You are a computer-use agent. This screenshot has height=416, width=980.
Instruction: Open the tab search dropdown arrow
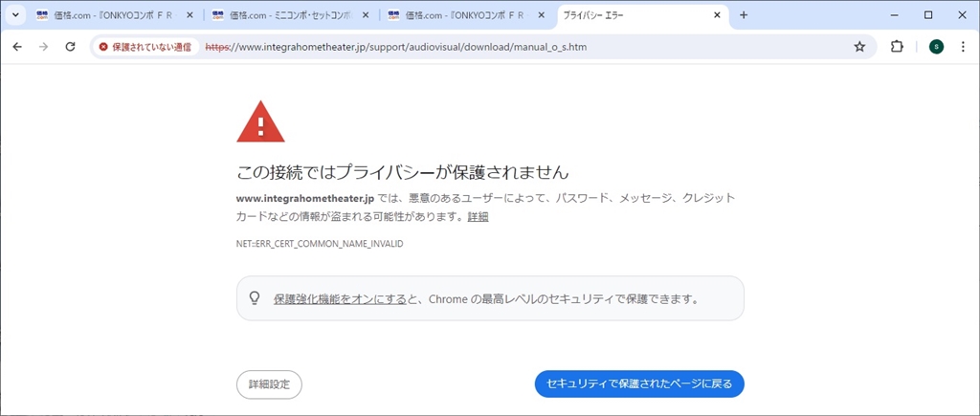(15, 15)
